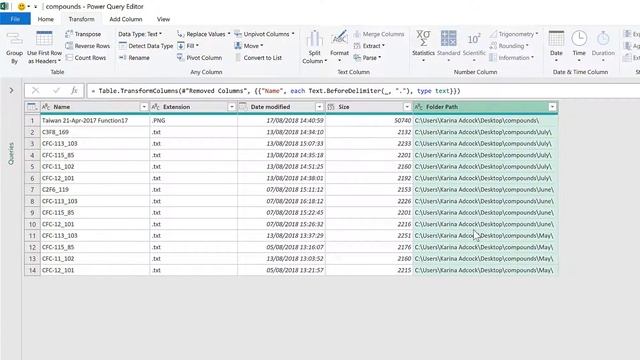640x360 pixels.
Task: Click Convert to List
Action: [258, 58]
